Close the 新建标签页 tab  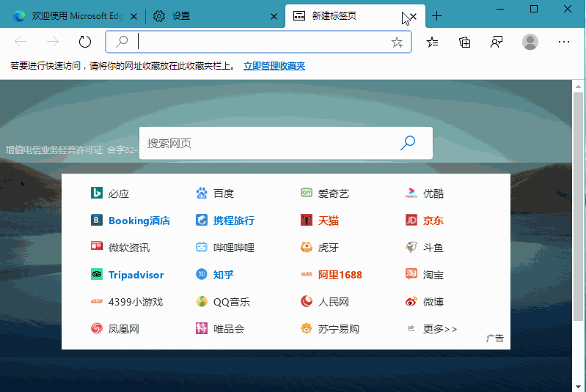413,16
